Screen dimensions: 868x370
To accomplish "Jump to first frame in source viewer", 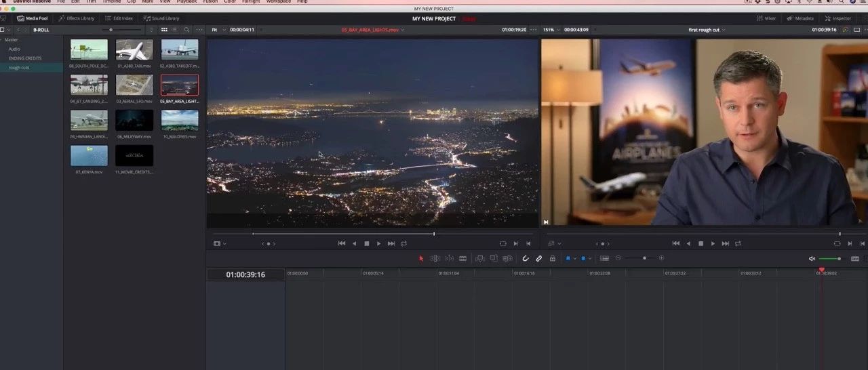I will point(341,243).
